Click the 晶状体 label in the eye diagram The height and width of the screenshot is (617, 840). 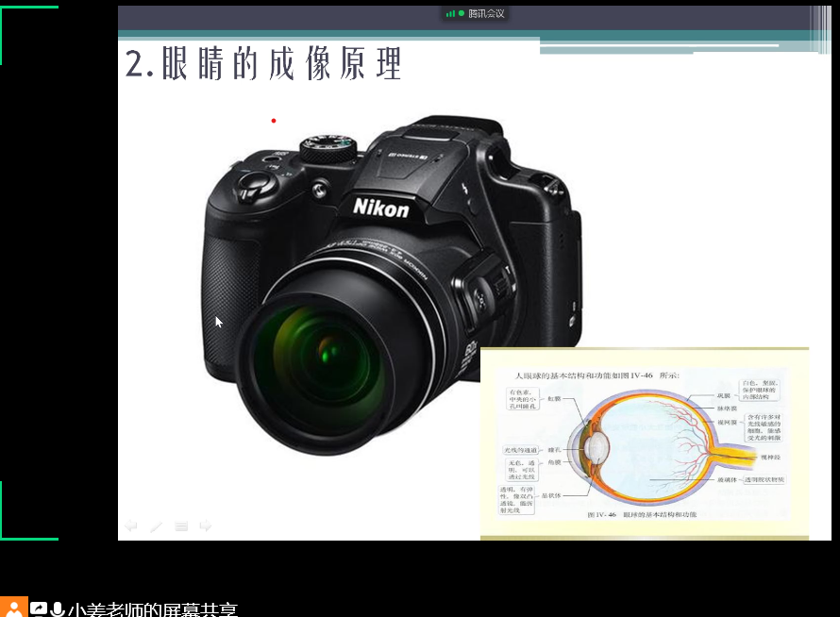551,495
